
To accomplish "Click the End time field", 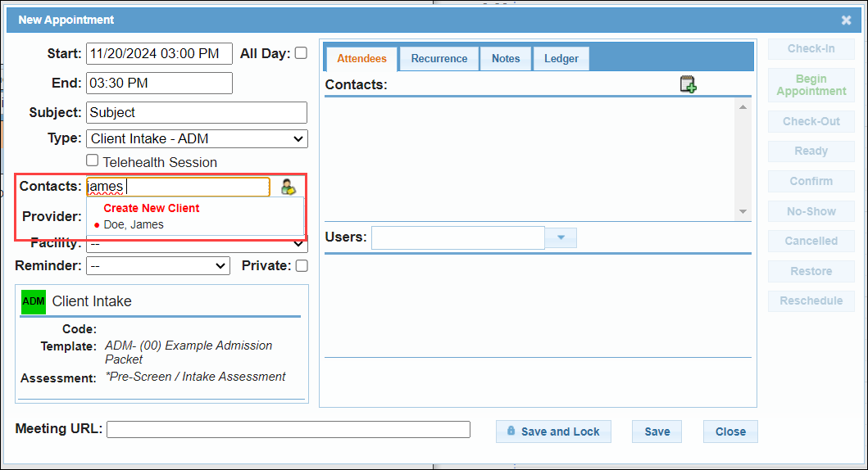I will [x=160, y=83].
